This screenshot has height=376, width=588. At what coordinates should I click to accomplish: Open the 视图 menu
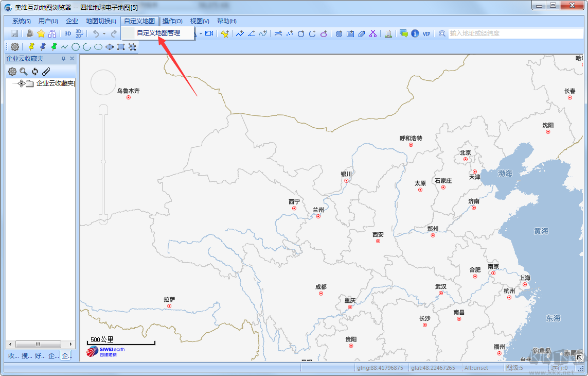(x=200, y=21)
